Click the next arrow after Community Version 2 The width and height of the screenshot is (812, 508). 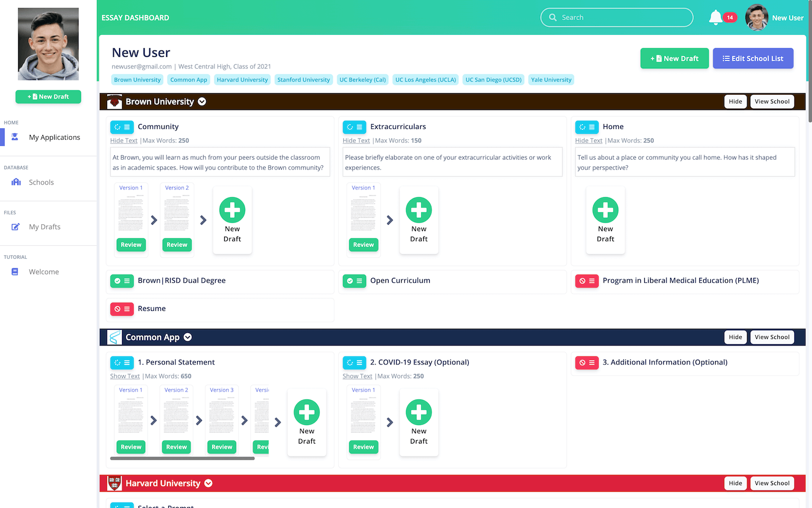coord(204,220)
